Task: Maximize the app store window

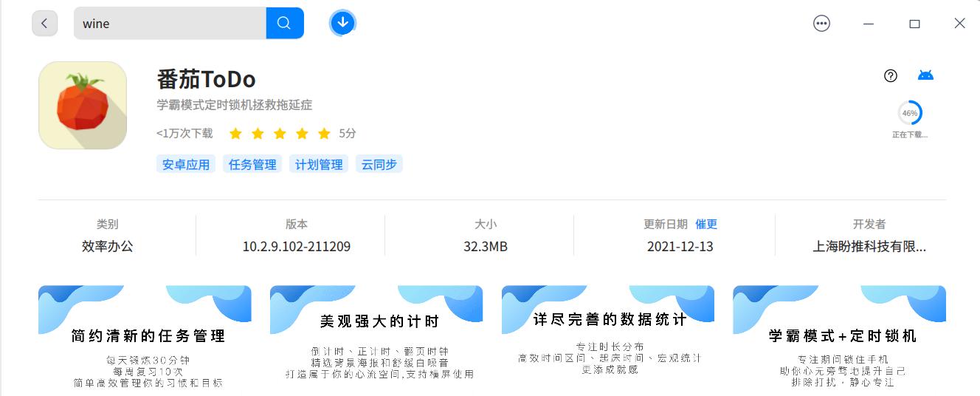Action: (x=914, y=24)
